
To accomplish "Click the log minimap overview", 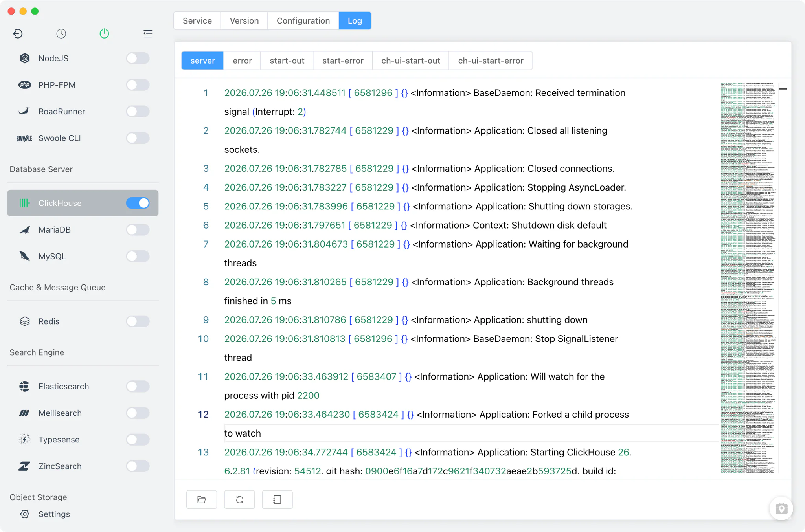I will 748,277.
